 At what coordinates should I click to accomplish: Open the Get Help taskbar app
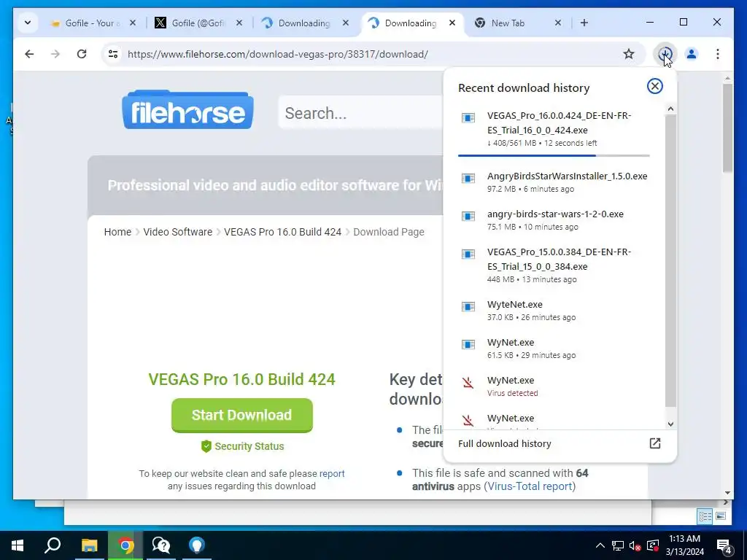point(161,545)
